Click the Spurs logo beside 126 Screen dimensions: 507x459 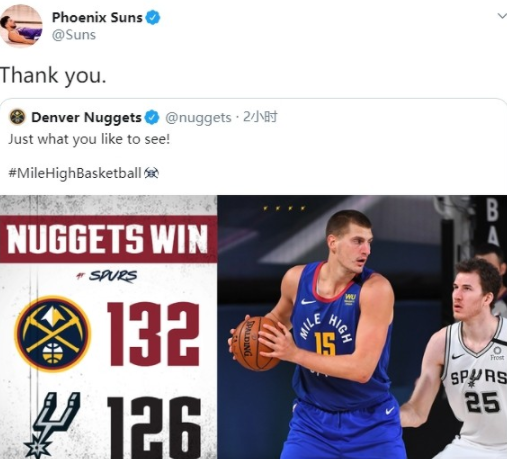53,425
